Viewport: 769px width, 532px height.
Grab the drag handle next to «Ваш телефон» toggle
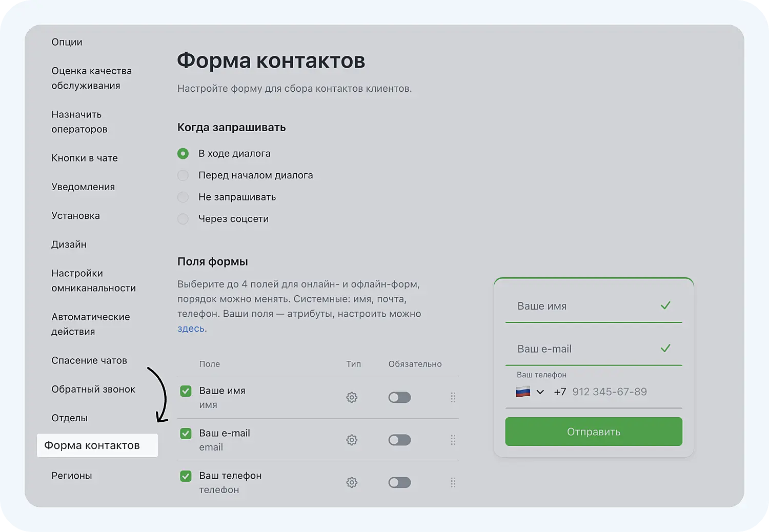(x=453, y=482)
